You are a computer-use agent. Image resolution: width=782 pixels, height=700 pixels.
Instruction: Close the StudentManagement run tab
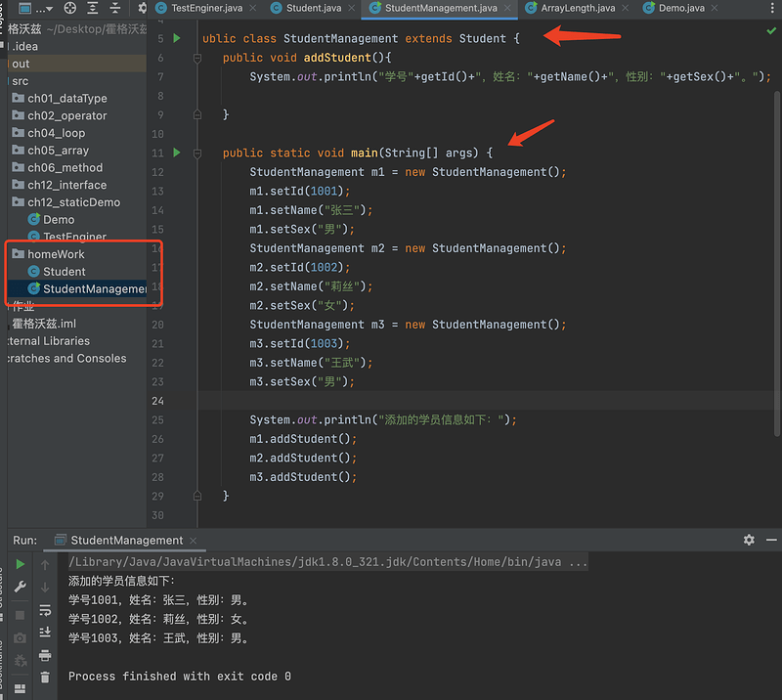click(193, 541)
